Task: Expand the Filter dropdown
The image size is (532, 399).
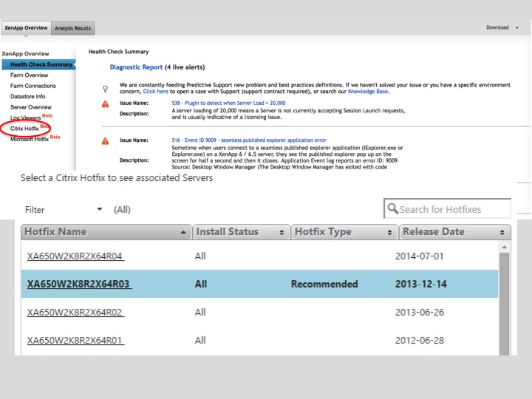Action: pos(64,210)
